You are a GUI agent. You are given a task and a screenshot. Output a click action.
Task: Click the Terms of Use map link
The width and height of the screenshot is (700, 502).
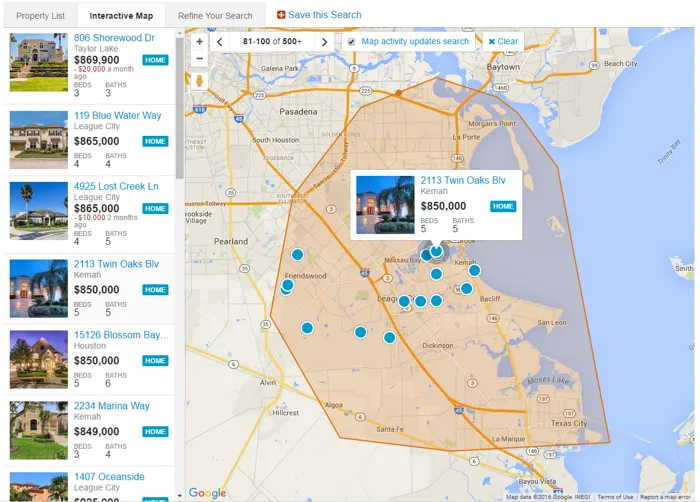tap(615, 497)
